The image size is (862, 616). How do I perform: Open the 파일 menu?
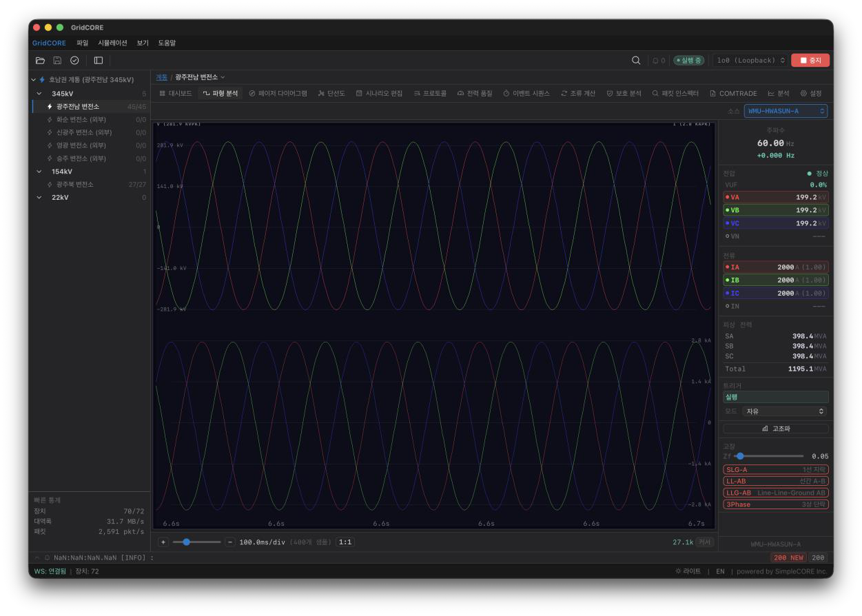82,43
